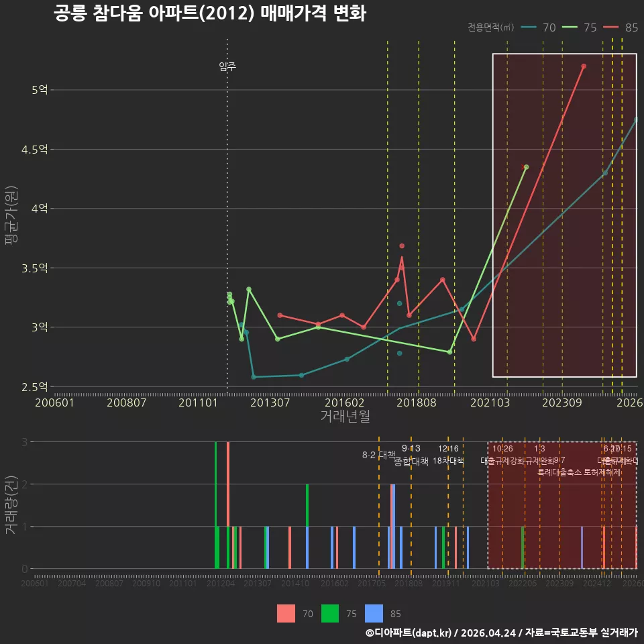Click the 3.5억 y-axis label
This screenshot has width=644, height=644.
pos(34,268)
